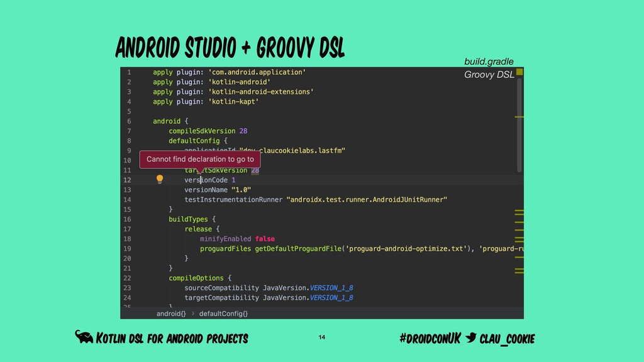This screenshot has width=644, height=362.
Task: Click line number 1 in gutter
Action: [129, 72]
